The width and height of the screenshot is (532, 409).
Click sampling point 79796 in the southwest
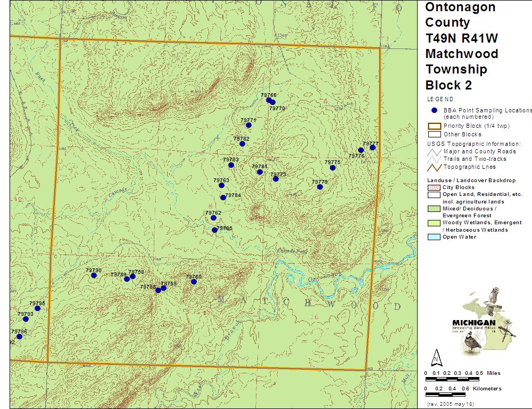(x=19, y=337)
